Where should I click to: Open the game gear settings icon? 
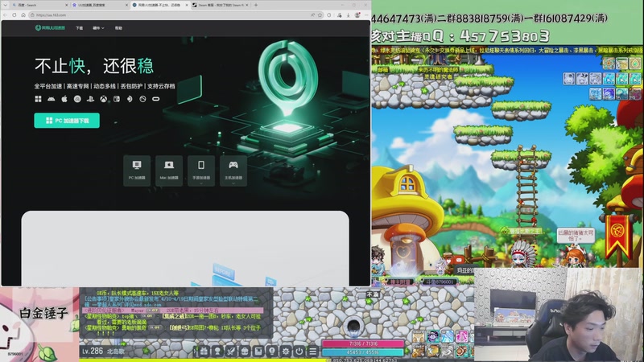pyautogui.click(x=286, y=352)
